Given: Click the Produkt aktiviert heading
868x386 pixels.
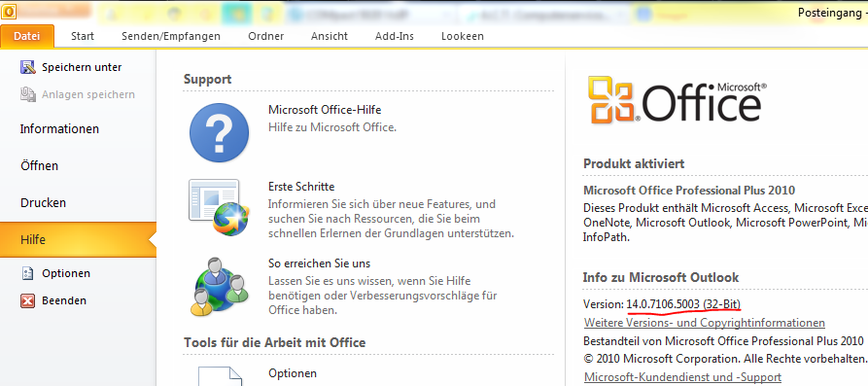Looking at the screenshot, I should coord(634,164).
